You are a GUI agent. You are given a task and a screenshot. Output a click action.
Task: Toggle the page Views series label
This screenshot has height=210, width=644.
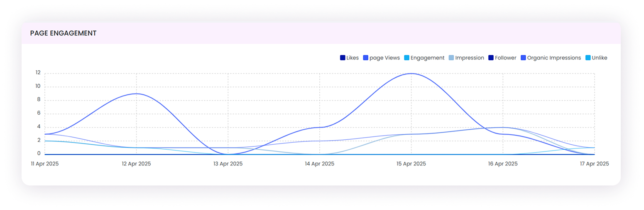[x=384, y=58]
